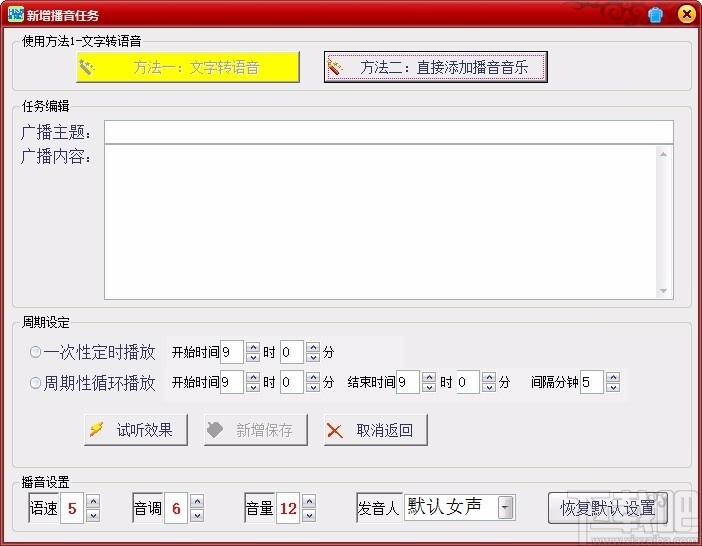Select 方法二：直接添加播音音乐 button
Screen dimensions: 702x546
click(x=436, y=67)
